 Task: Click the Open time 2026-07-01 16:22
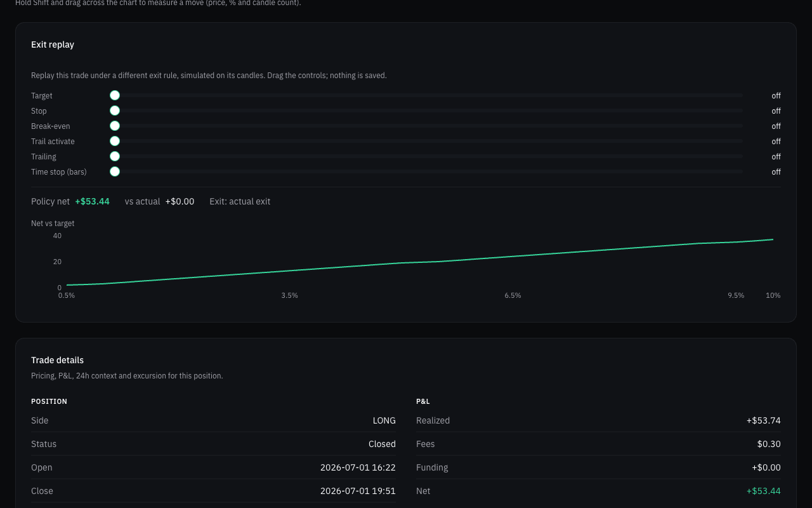point(358,467)
